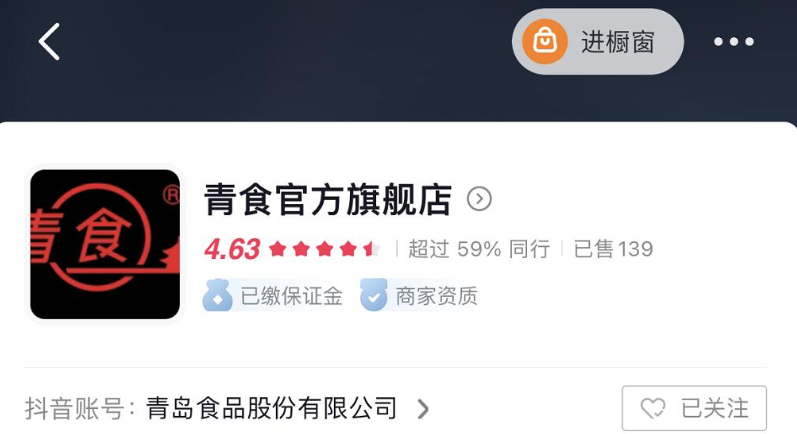797x434 pixels.
Task: Expand the chevron next to 青岛食品股份有限公司
Action: tap(423, 409)
